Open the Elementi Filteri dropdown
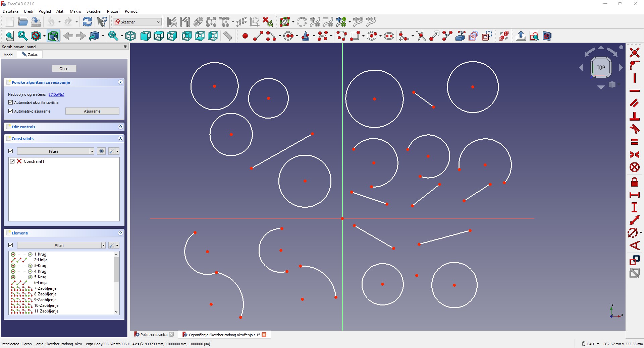The width and height of the screenshot is (644, 348). point(61,245)
